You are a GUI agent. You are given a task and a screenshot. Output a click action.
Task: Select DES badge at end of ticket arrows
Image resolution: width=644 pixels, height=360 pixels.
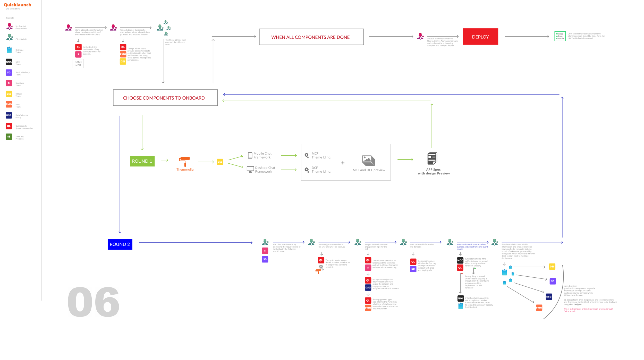click(x=552, y=267)
